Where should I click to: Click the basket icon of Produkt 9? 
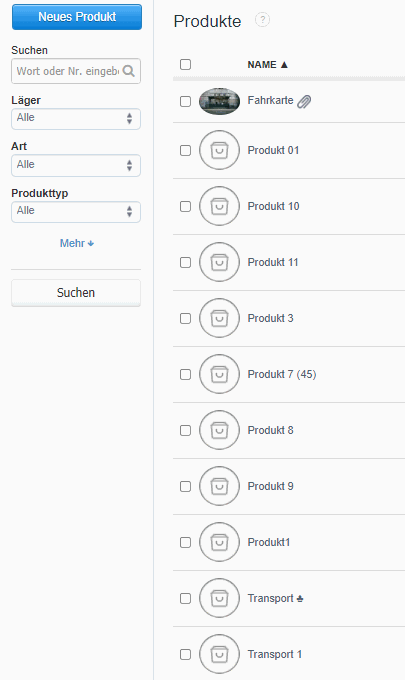[219, 486]
